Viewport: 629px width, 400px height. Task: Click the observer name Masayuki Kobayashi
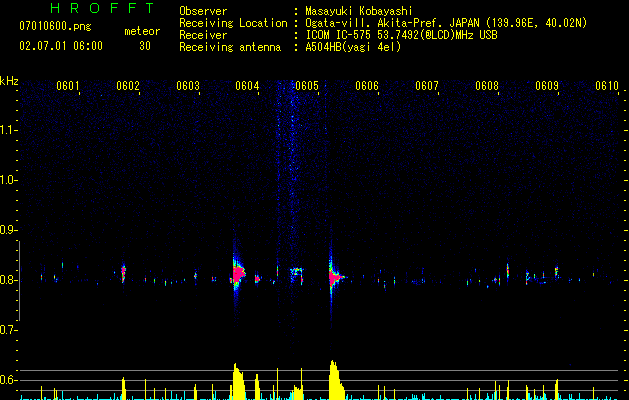coord(359,11)
